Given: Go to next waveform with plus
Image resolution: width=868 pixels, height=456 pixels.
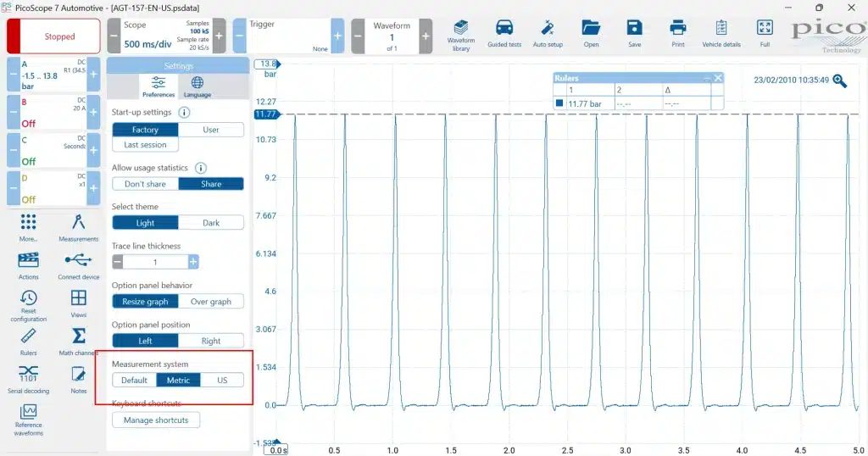Looking at the screenshot, I should [x=426, y=36].
